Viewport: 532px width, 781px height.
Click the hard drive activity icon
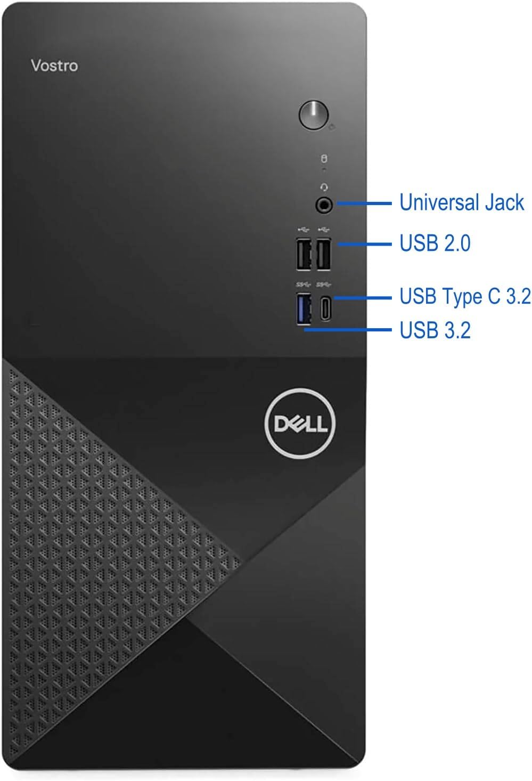pos(324,159)
